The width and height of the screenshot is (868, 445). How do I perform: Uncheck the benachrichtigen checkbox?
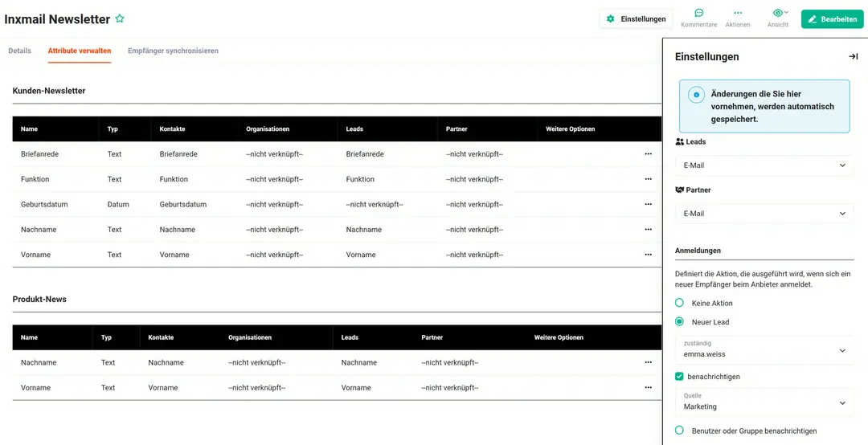pyautogui.click(x=679, y=377)
